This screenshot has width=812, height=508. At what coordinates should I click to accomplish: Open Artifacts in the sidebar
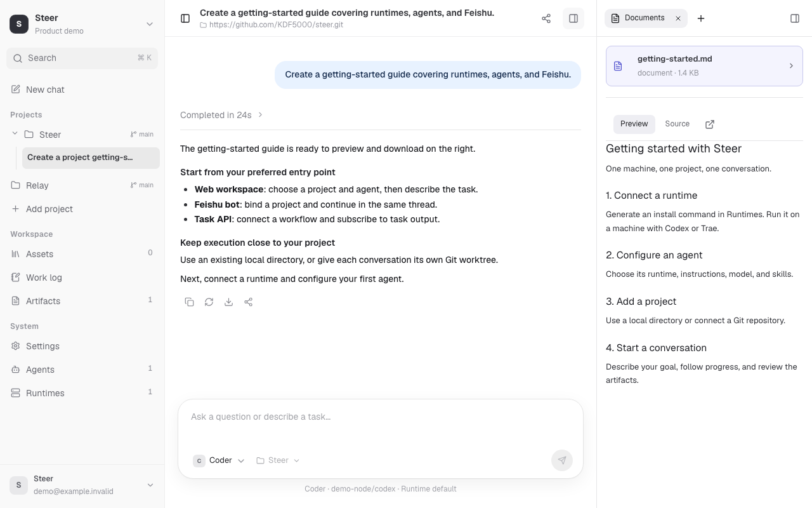(x=82, y=301)
